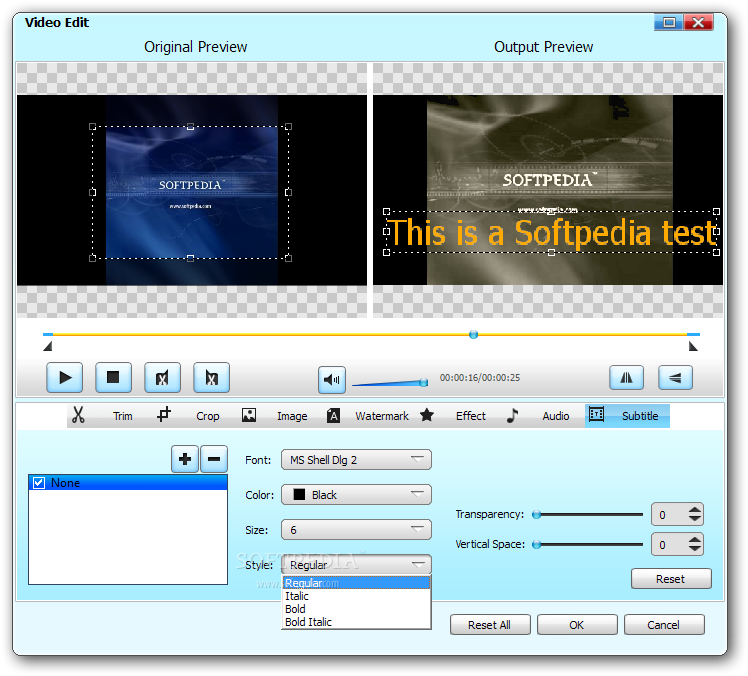Screen dimensions: 748x676
Task: Flip the video horizontally
Action: (x=626, y=378)
